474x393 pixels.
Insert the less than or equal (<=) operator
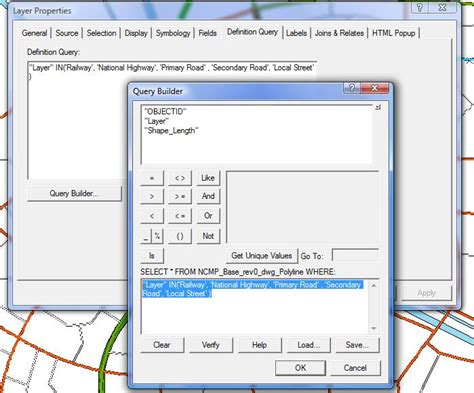(180, 216)
